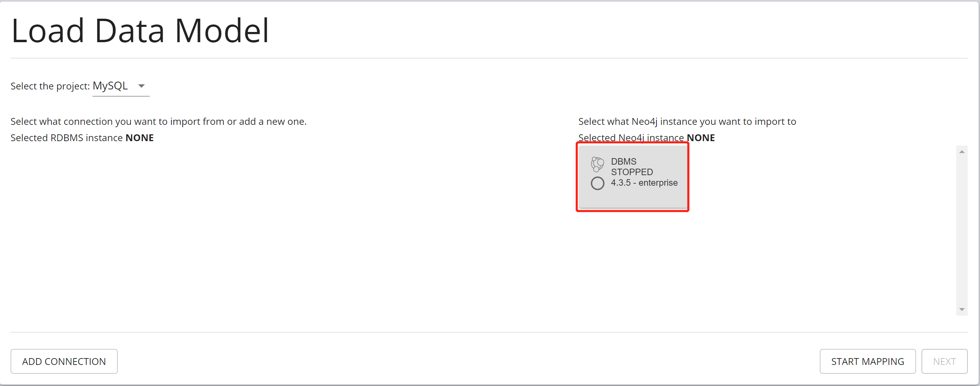Click the NEXT button
This screenshot has height=386, width=980.
[944, 361]
